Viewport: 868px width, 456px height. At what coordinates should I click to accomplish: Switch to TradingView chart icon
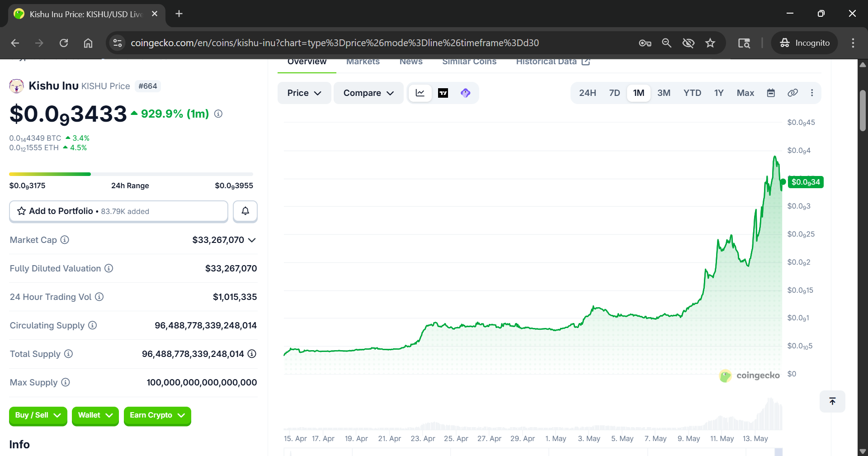(443, 93)
